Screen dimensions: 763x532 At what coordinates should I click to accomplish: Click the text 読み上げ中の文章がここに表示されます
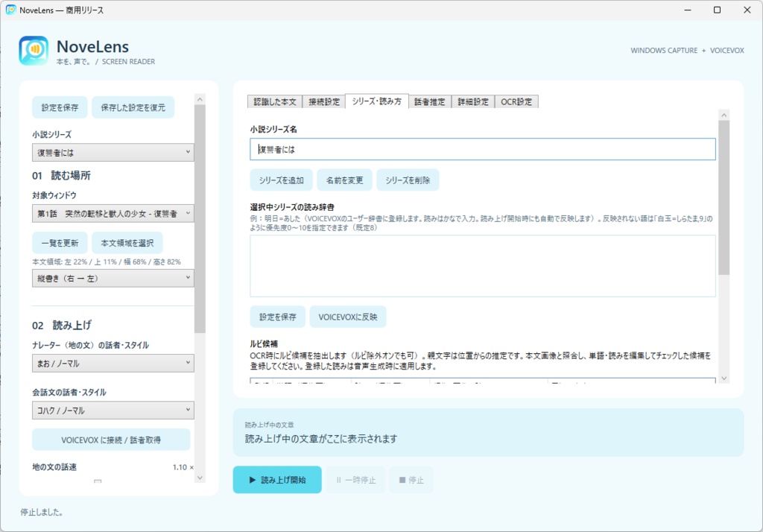click(x=321, y=439)
